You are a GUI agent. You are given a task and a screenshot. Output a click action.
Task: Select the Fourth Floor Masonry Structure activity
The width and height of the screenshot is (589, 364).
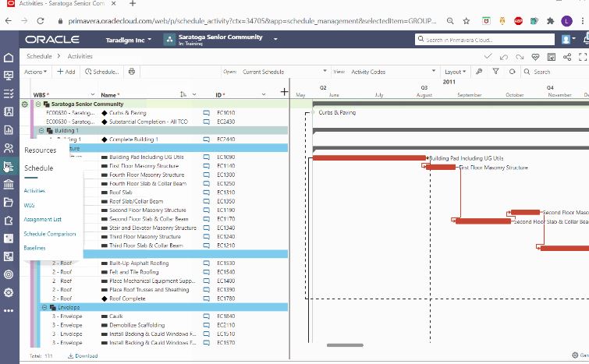[x=147, y=175]
